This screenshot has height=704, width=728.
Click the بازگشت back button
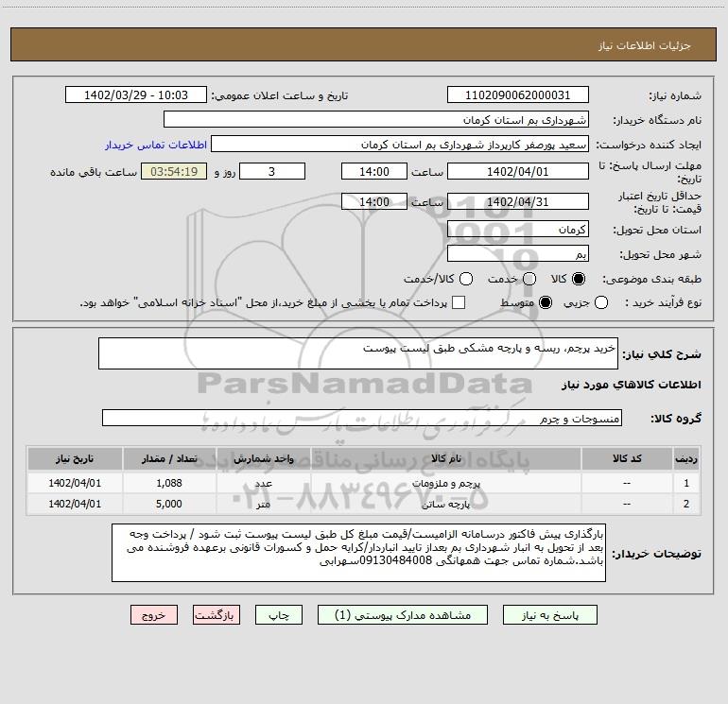click(217, 615)
